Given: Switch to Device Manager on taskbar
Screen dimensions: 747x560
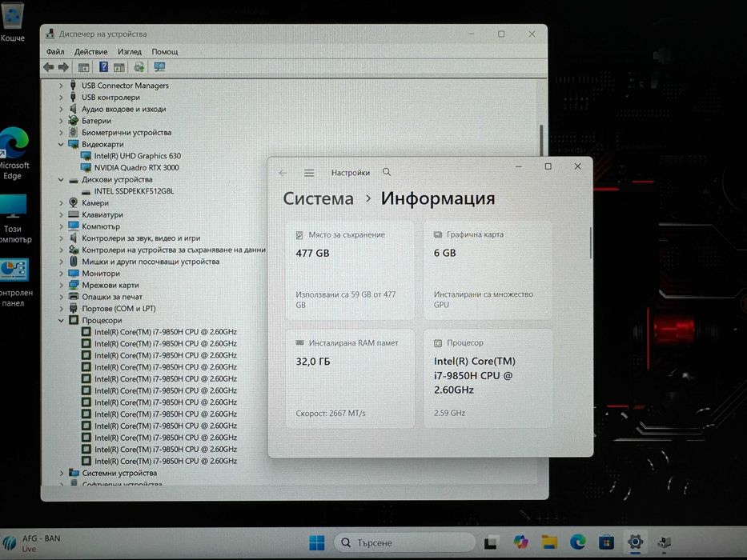Looking at the screenshot, I should pyautogui.click(x=664, y=542).
